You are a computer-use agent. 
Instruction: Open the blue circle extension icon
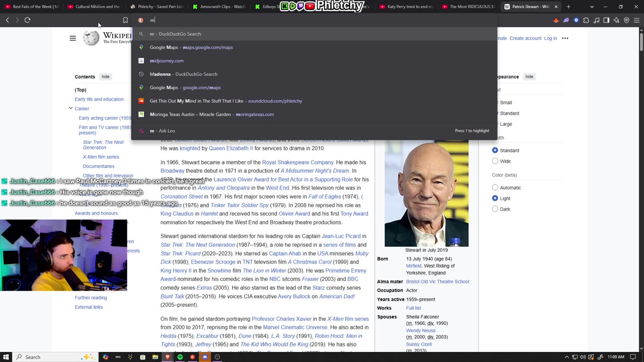pyautogui.click(x=576, y=20)
